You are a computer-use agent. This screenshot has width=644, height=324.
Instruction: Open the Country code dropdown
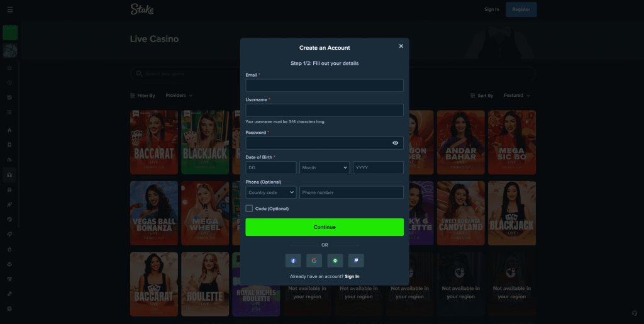tap(271, 192)
